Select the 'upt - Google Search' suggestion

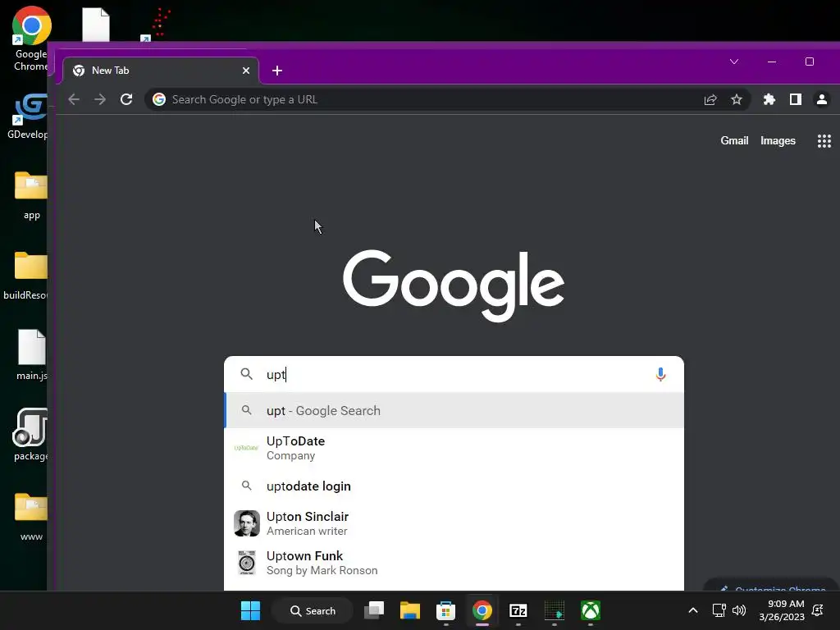tap(454, 411)
